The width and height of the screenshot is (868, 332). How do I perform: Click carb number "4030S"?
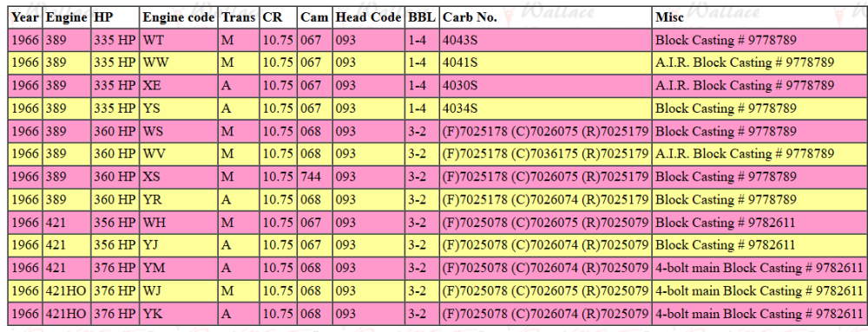(x=461, y=86)
